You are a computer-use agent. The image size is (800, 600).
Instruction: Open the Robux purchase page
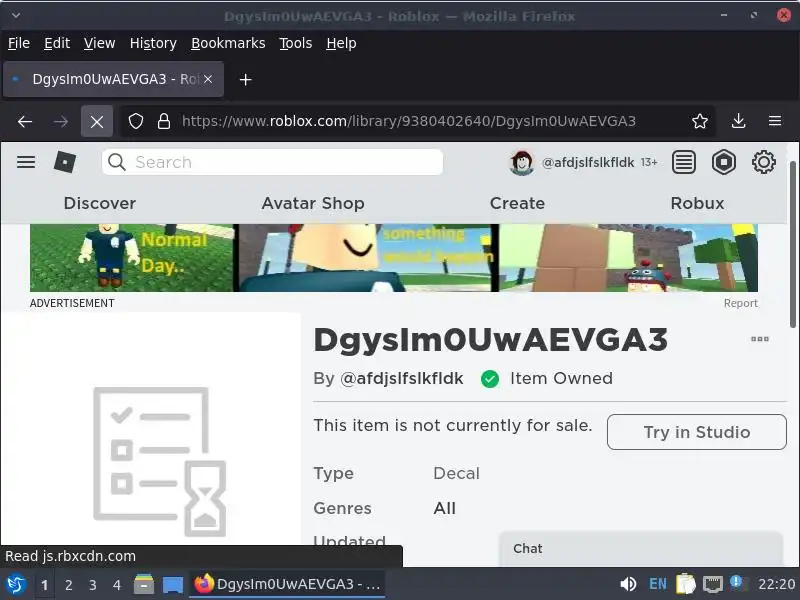click(697, 203)
